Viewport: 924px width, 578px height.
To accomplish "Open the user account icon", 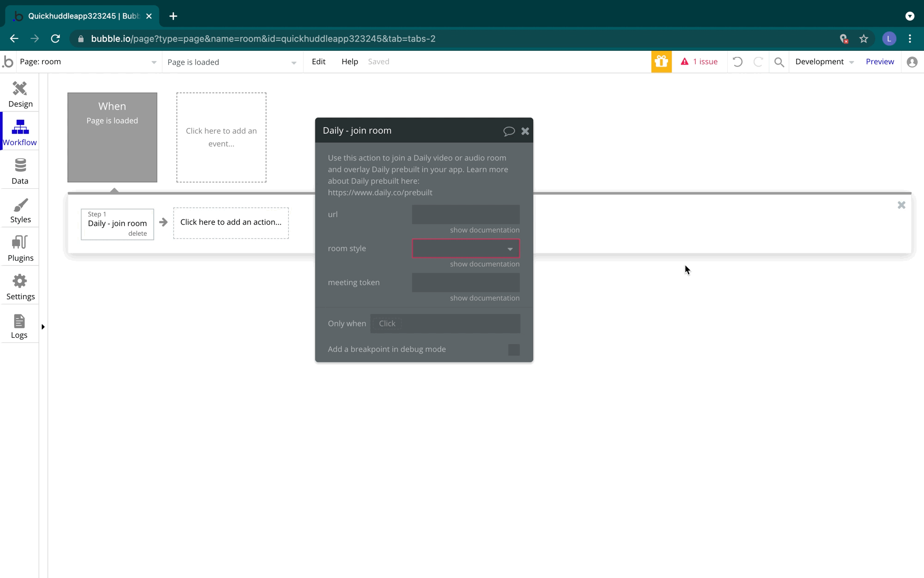I will (912, 62).
